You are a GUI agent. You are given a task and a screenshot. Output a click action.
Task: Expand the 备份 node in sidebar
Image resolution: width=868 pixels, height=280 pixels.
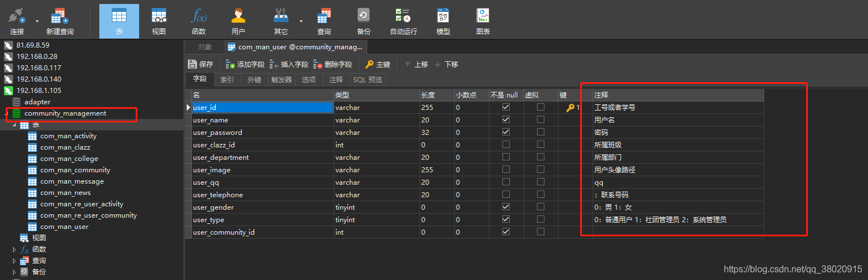15,271
